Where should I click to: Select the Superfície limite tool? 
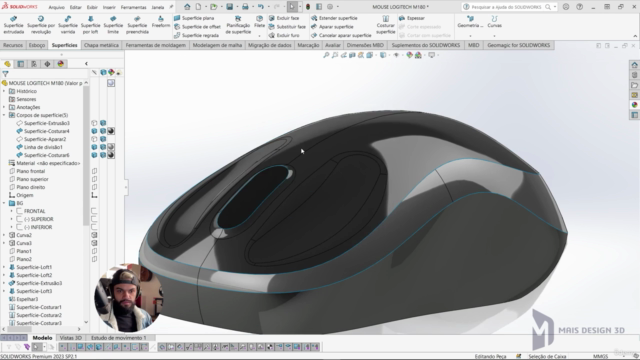coord(113,25)
